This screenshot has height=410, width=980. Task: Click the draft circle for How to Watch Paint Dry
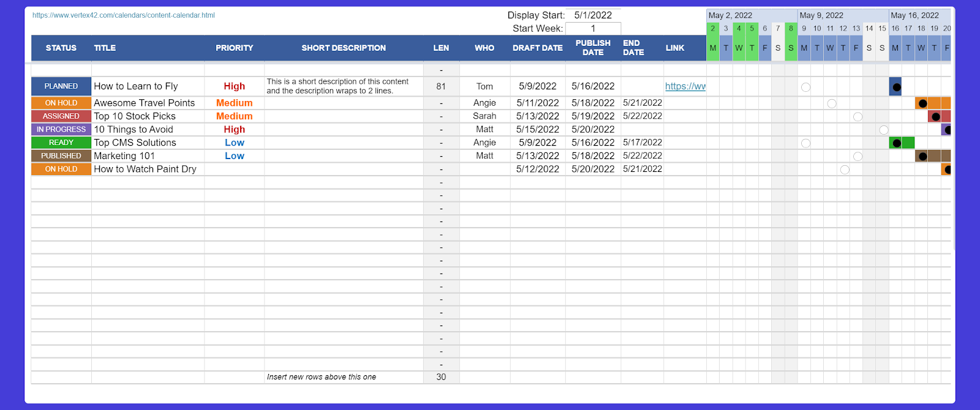pos(845,170)
